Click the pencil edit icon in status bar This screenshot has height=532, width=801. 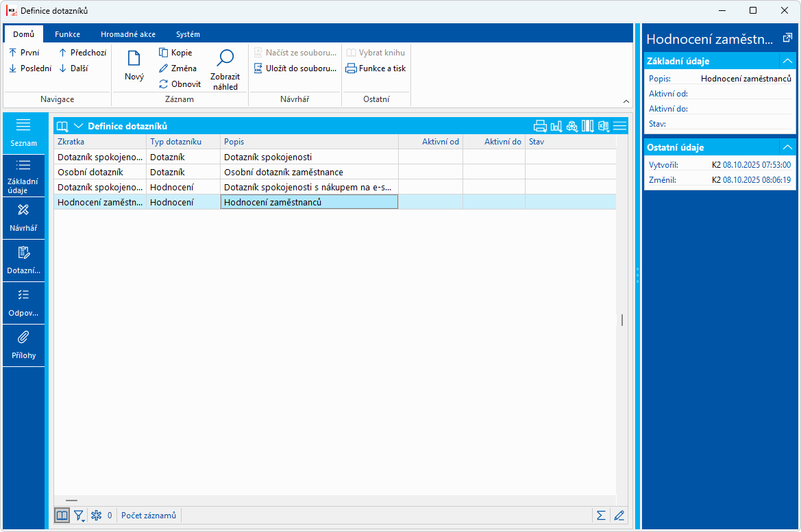point(619,516)
